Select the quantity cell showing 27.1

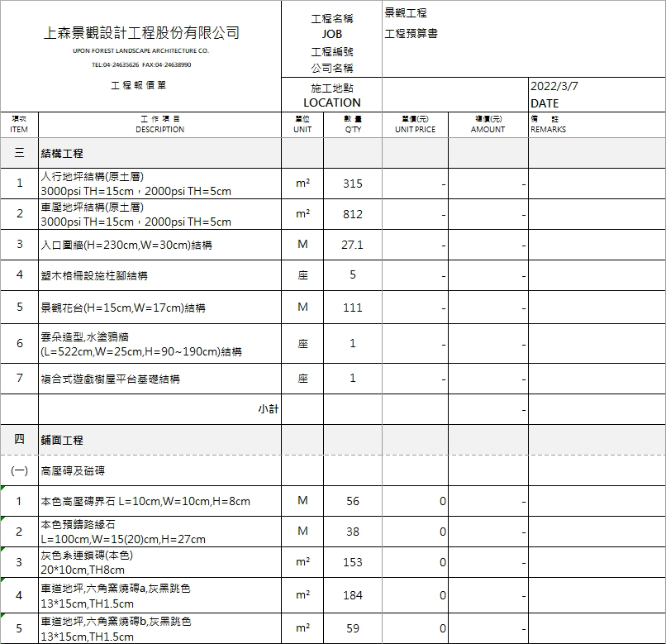pos(353,245)
